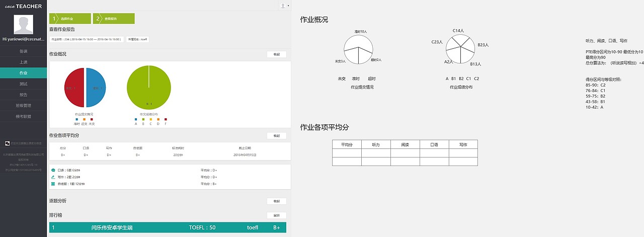The height and width of the screenshot is (237, 644).
Task: Click the first-ranked student row 闫乐伟安卓学生端
Action: (168, 227)
